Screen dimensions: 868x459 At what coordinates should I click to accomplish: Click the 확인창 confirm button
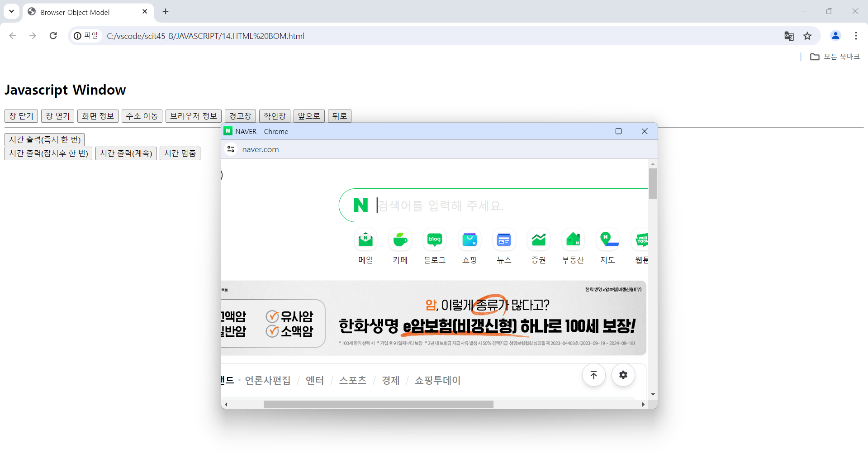(275, 116)
